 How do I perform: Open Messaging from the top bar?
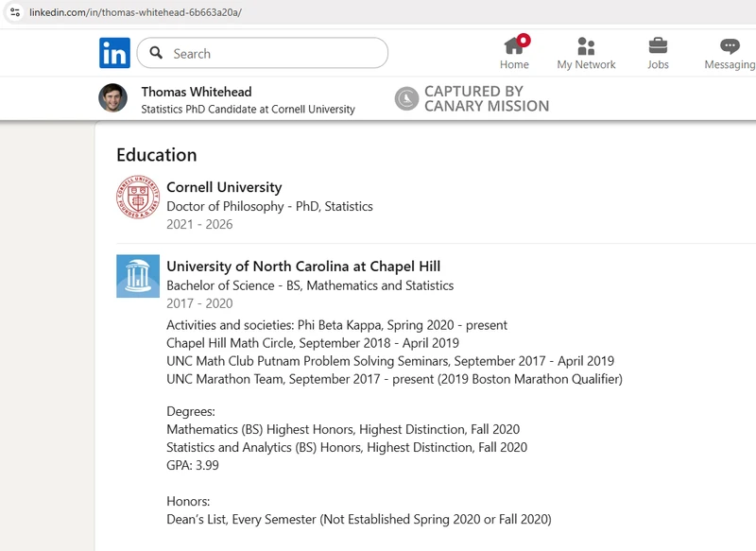730,53
